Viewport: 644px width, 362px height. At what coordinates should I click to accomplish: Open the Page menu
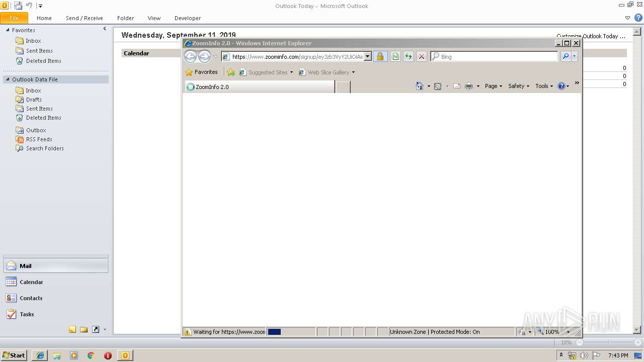[494, 86]
